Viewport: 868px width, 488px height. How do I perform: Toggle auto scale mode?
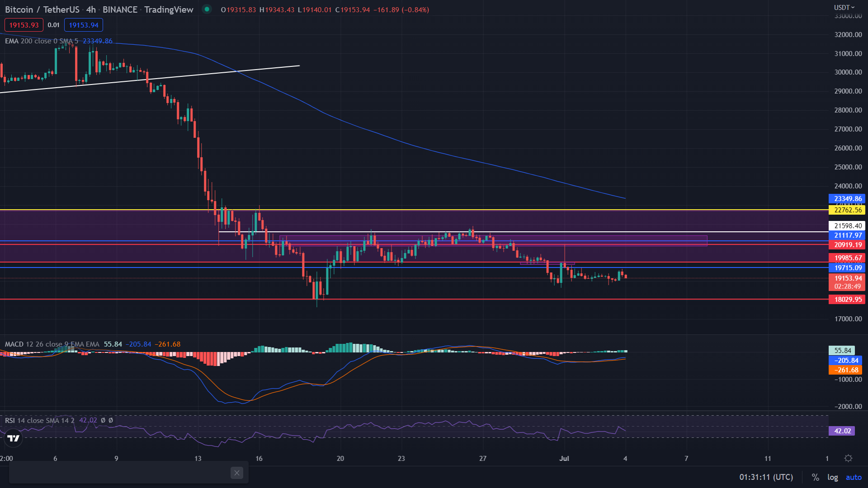pyautogui.click(x=854, y=477)
